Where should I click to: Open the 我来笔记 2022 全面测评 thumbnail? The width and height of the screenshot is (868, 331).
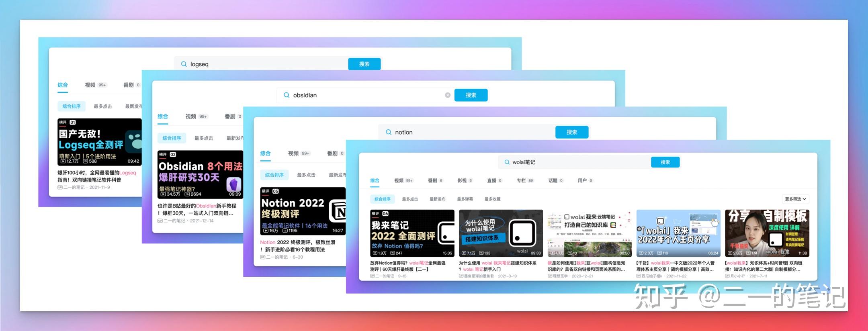click(412, 233)
